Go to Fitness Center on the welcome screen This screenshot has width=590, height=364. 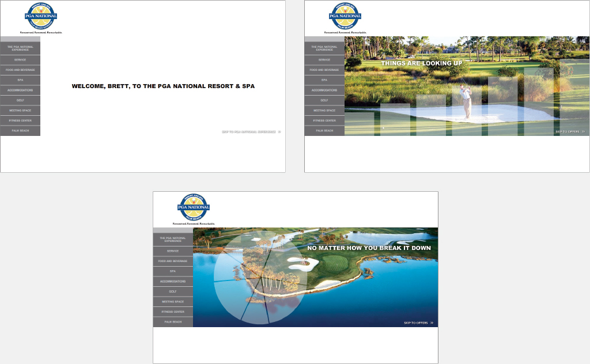20,121
